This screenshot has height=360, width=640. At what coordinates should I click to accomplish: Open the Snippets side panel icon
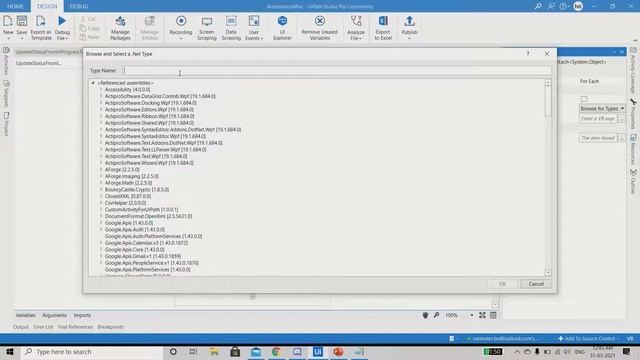[6, 83]
